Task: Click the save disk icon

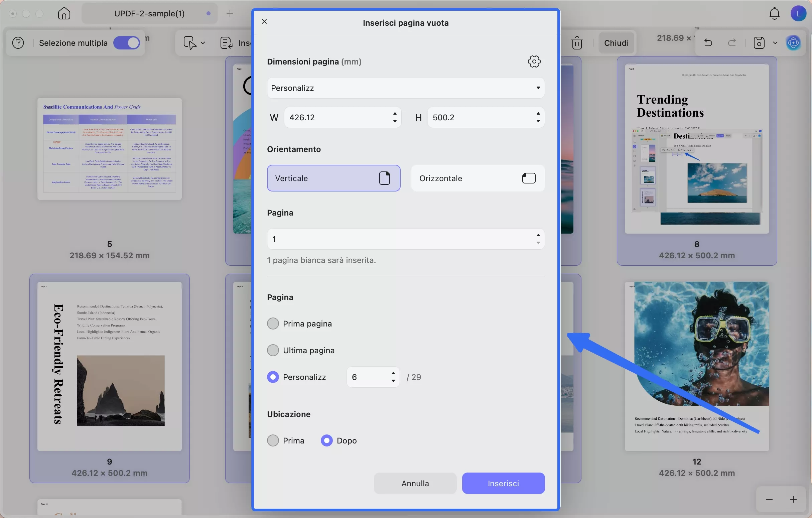Action: (x=759, y=43)
